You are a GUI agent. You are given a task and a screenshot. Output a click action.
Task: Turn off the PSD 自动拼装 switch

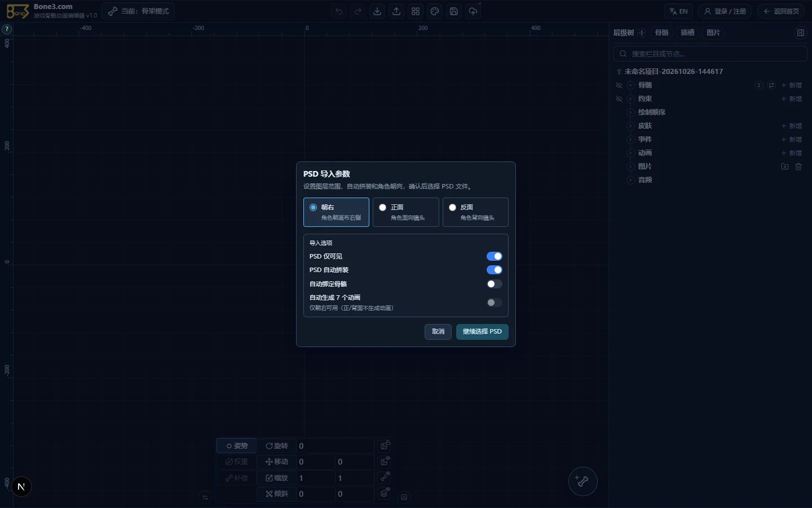tap(495, 270)
